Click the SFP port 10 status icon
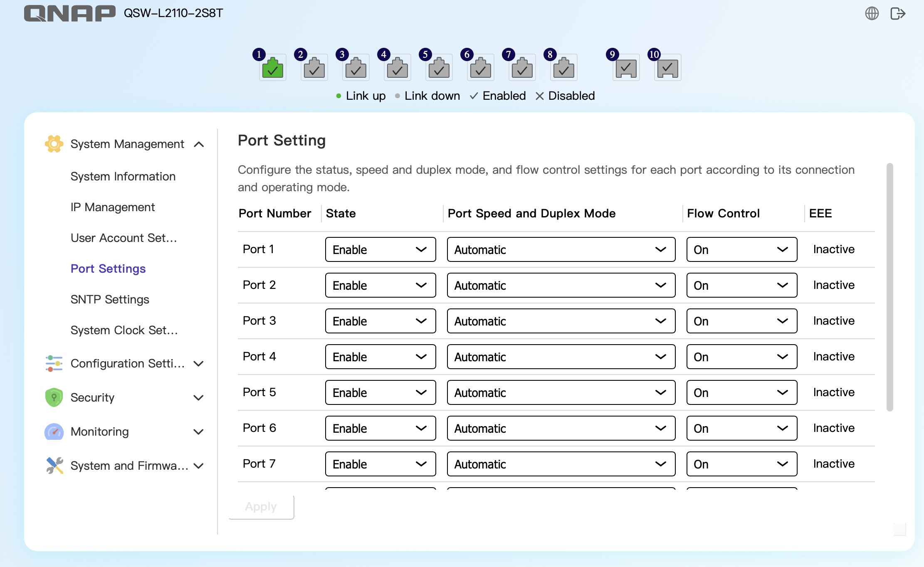 tap(668, 68)
